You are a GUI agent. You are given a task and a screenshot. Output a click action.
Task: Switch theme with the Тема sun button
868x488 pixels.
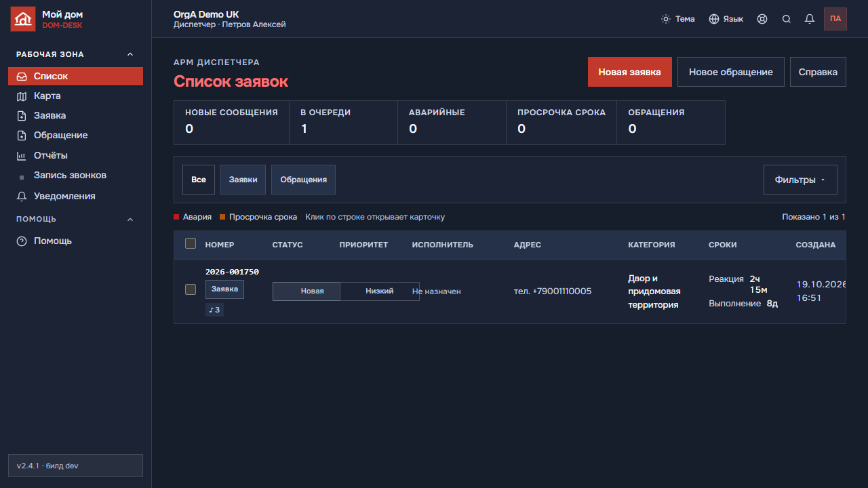678,19
